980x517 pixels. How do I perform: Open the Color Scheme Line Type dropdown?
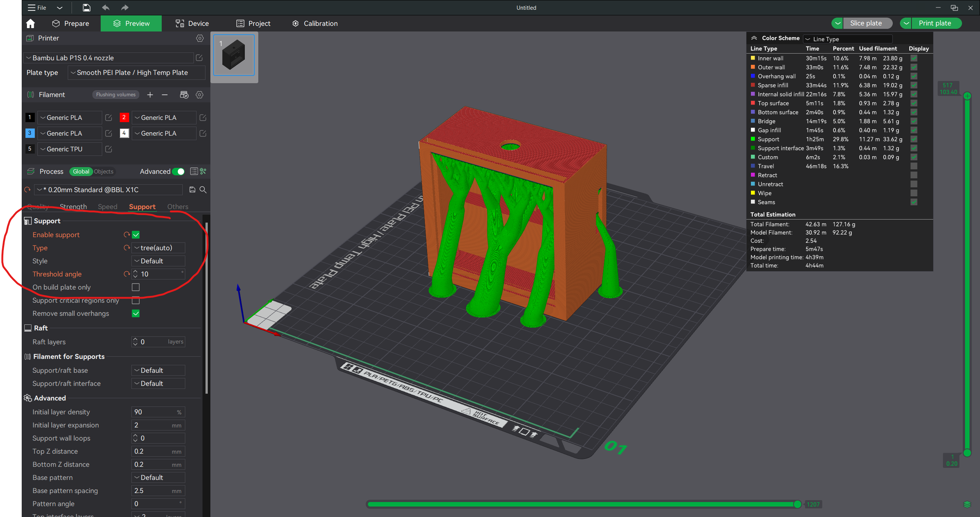[847, 39]
